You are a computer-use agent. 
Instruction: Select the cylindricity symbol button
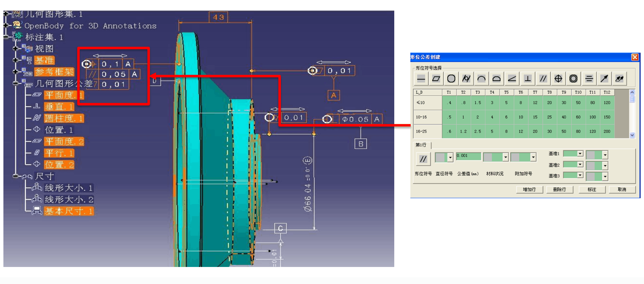466,79
